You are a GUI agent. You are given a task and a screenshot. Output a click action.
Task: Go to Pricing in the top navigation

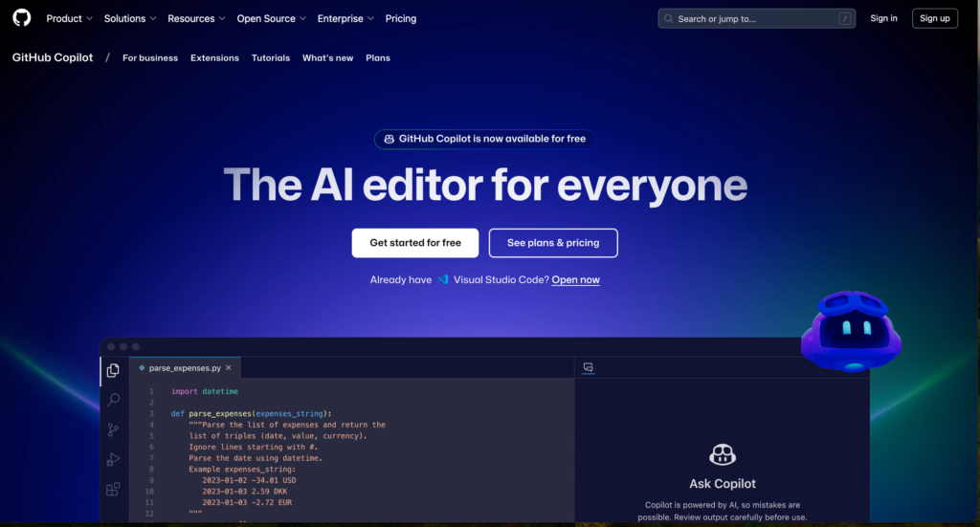(401, 19)
